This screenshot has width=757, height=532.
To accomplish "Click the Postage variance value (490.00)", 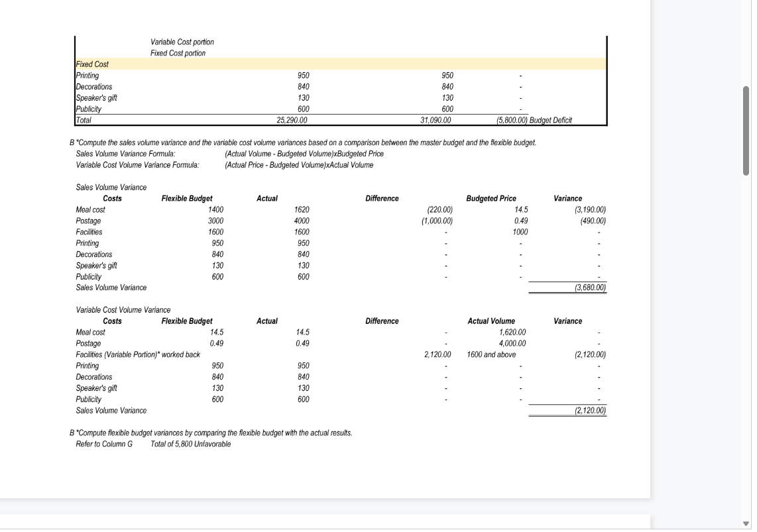I will pos(595,221).
